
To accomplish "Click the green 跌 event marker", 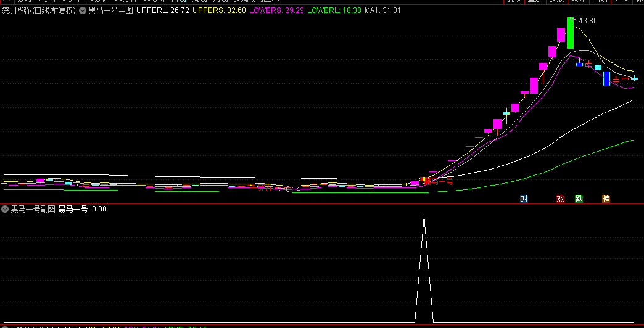I will [579, 199].
